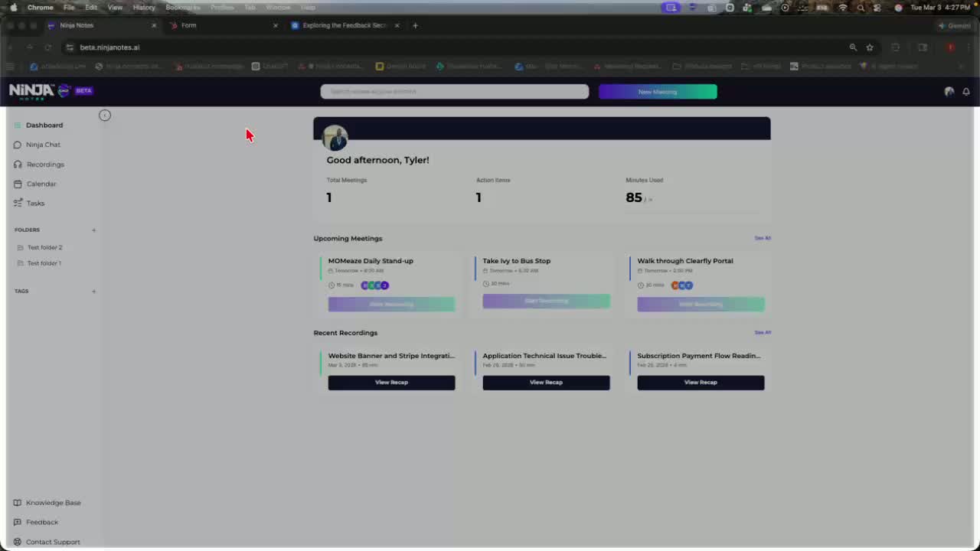This screenshot has width=980, height=551.
Task: Open Gemini in Chrome
Action: click(954, 25)
